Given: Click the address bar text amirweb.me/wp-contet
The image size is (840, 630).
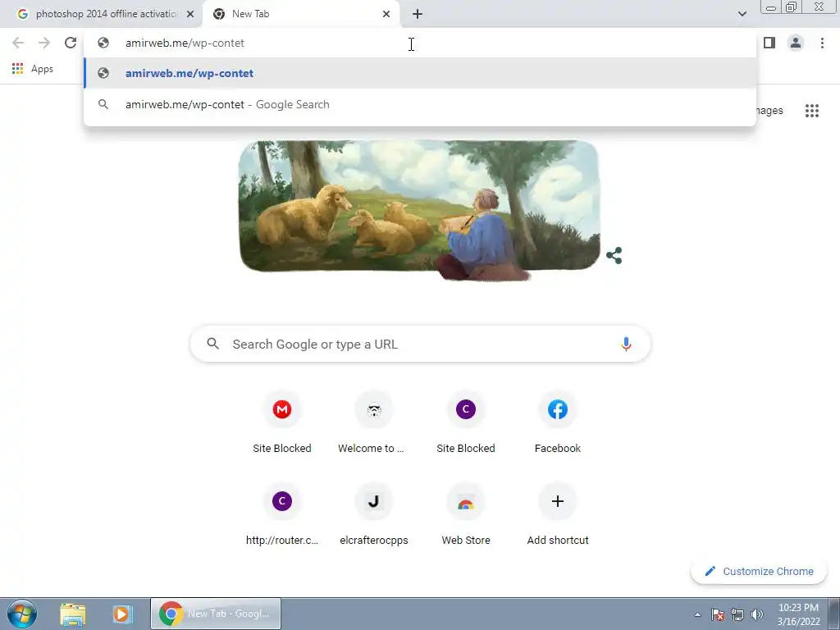Looking at the screenshot, I should pyautogui.click(x=185, y=43).
